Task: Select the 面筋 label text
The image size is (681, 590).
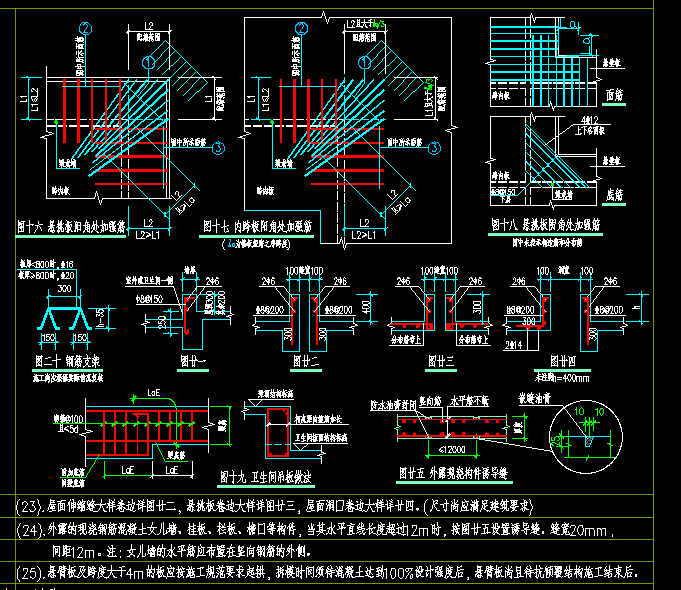Action: click(x=614, y=95)
